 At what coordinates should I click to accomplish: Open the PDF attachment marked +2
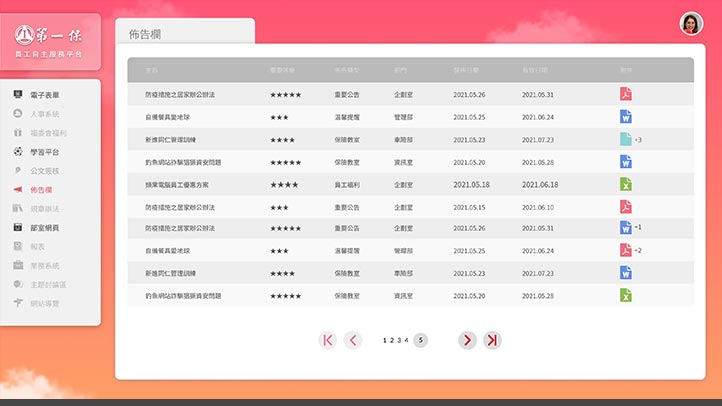[x=625, y=250]
